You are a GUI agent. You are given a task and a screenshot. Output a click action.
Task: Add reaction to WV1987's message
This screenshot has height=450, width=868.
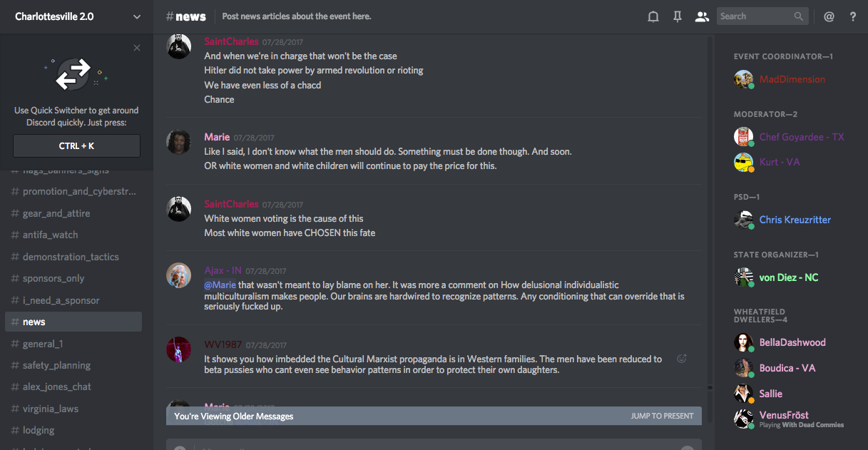[x=681, y=359]
